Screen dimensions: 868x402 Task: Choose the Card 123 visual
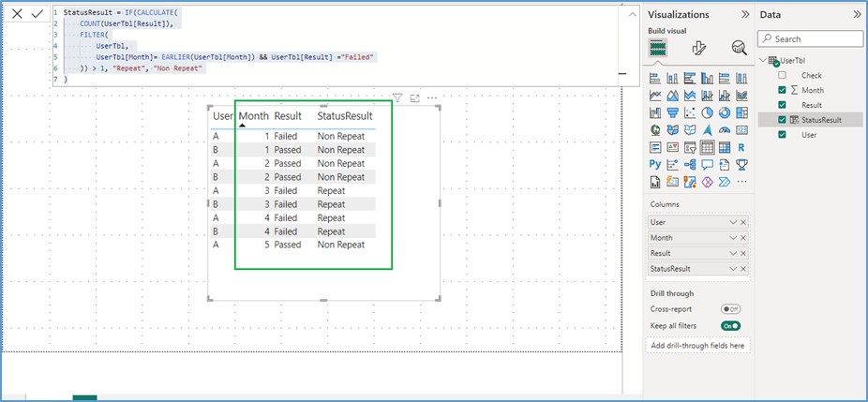(x=741, y=130)
